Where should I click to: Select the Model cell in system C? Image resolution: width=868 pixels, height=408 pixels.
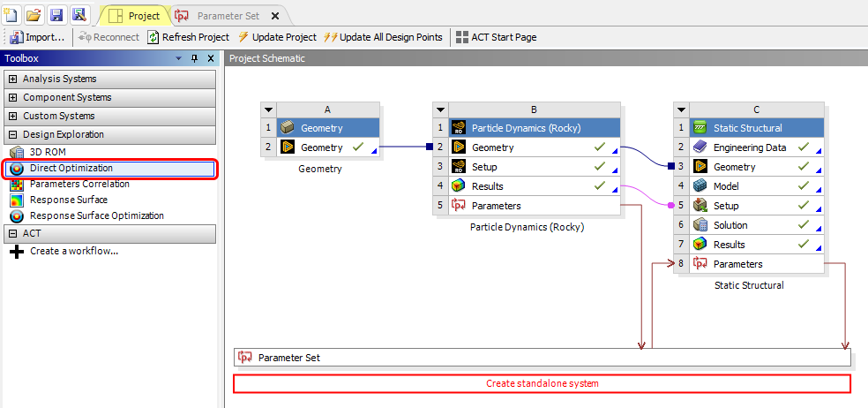click(x=757, y=186)
